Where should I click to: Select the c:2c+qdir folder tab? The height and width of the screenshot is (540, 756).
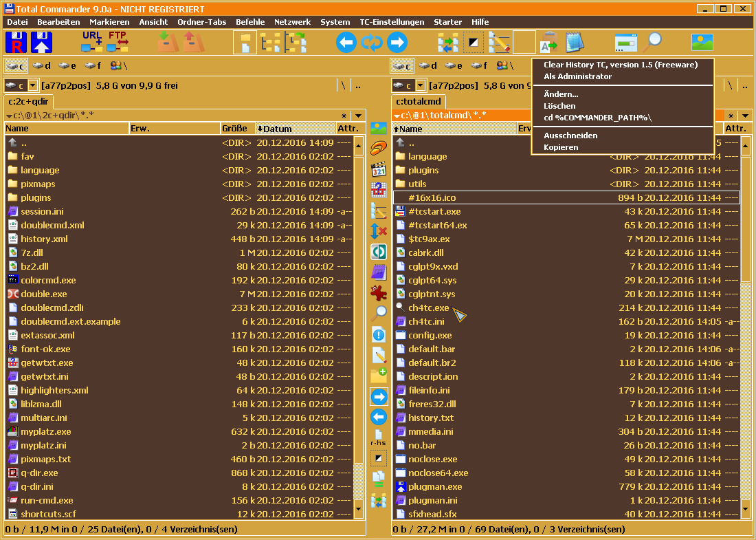29,102
